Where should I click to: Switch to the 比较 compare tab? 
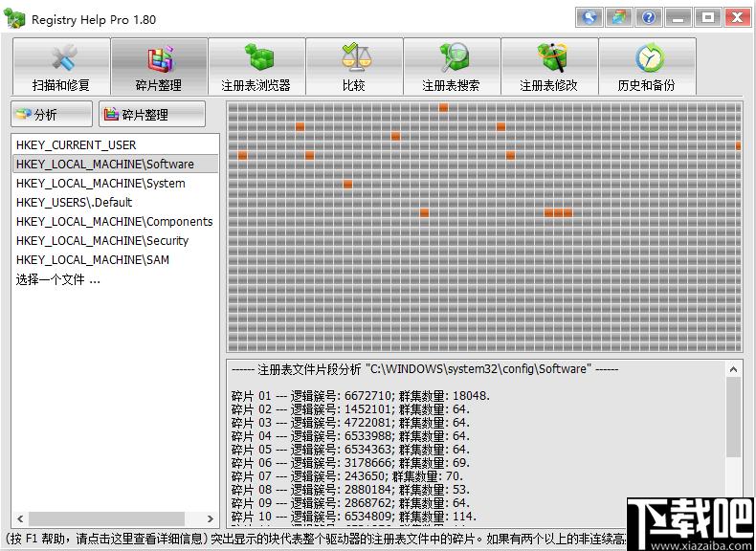coord(354,67)
